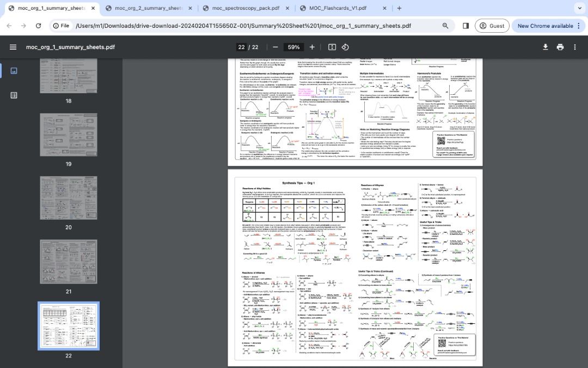The width and height of the screenshot is (588, 368).
Task: Rotate the page counterclockwise
Action: [345, 47]
